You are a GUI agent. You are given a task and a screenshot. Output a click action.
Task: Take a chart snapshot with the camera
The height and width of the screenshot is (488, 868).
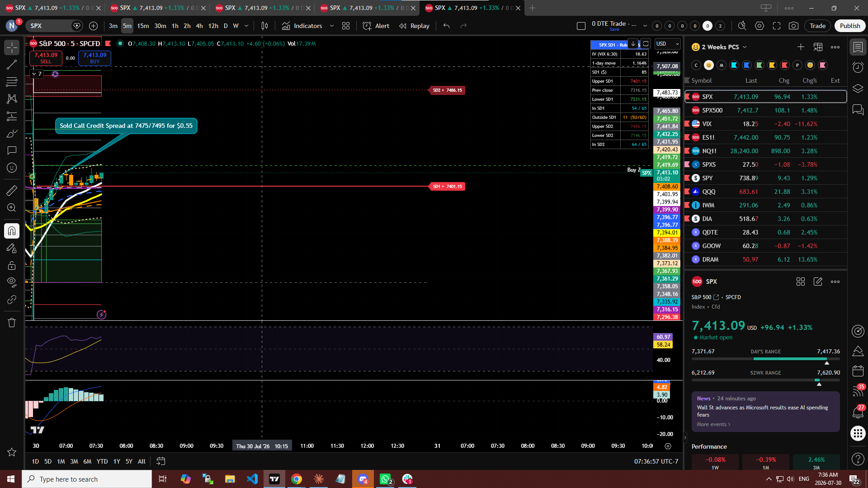pos(793,26)
